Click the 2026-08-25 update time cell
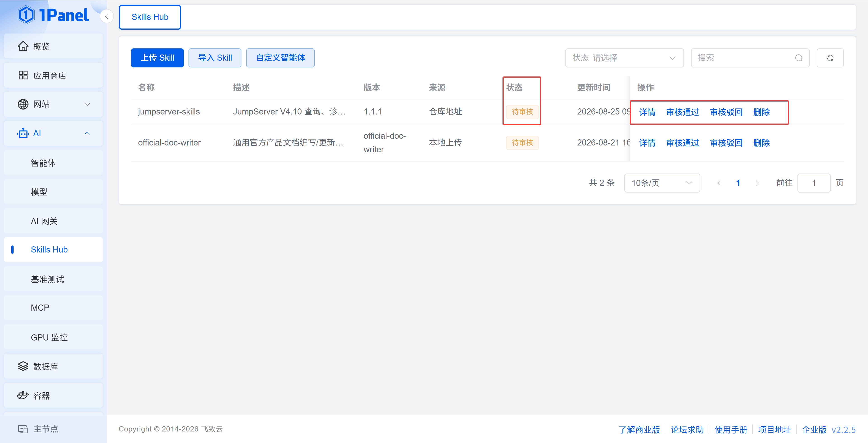This screenshot has width=868, height=443. (604, 112)
